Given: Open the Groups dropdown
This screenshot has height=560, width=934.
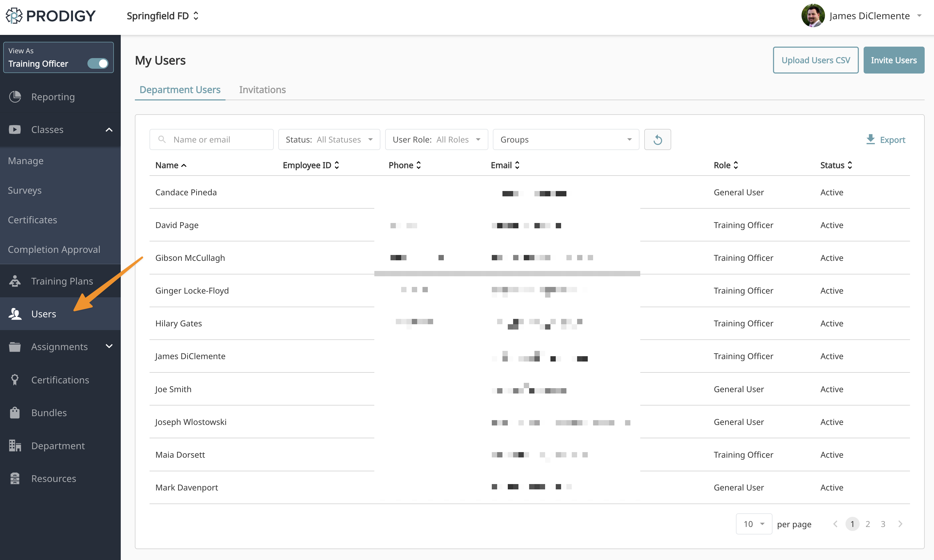Looking at the screenshot, I should pos(565,139).
